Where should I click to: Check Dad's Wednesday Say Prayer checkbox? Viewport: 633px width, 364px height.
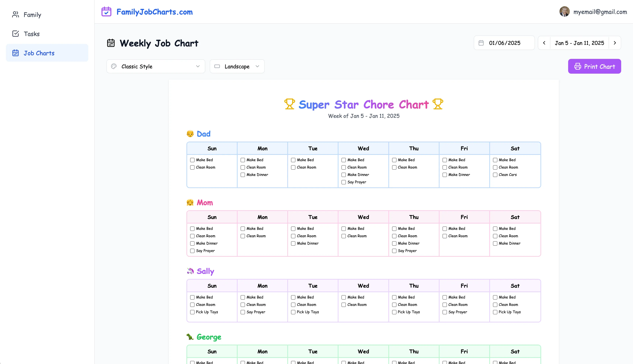click(x=343, y=182)
